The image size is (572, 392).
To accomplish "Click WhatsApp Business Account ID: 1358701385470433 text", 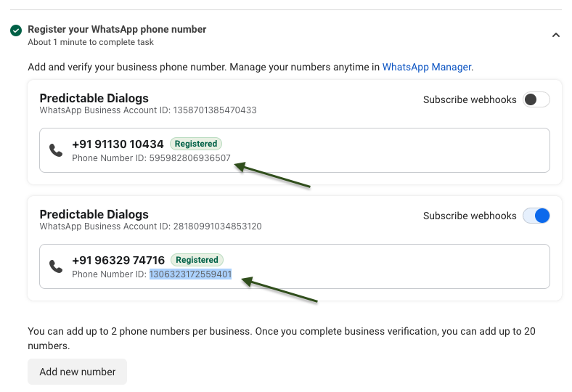I will pos(148,110).
